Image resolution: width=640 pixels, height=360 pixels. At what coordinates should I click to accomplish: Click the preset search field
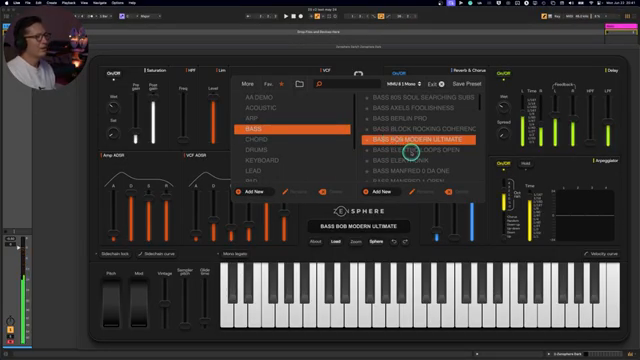tap(347, 84)
